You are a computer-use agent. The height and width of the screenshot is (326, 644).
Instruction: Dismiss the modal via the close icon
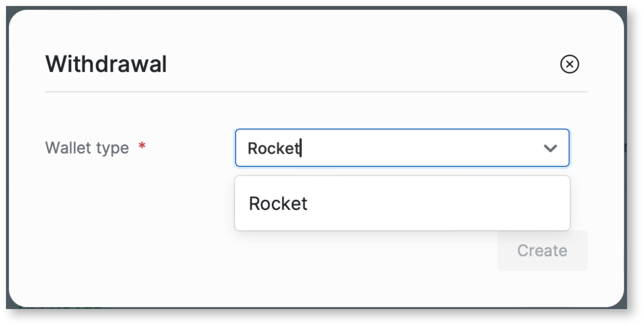(569, 64)
